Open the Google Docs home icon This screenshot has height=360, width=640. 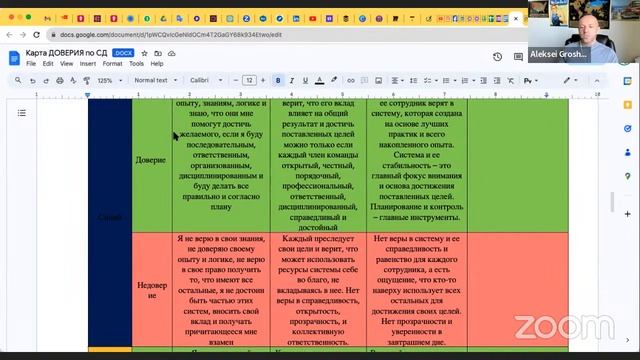(14, 58)
